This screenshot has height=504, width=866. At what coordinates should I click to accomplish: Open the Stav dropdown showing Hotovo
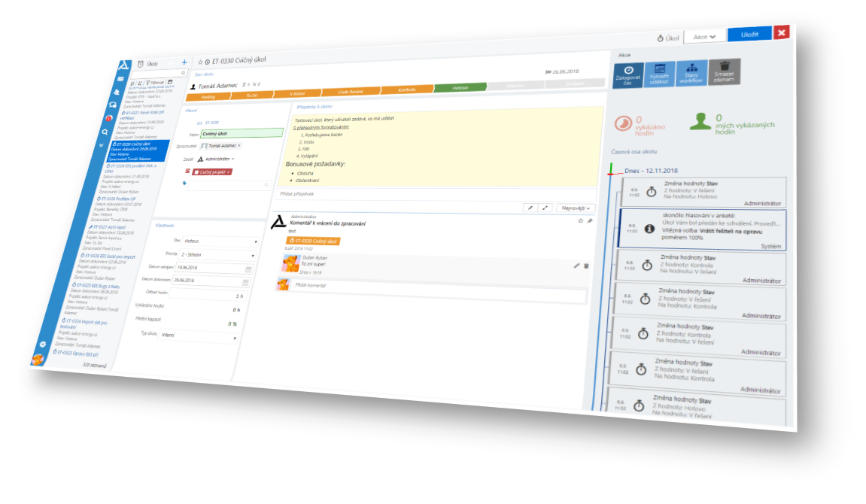pyautogui.click(x=220, y=241)
